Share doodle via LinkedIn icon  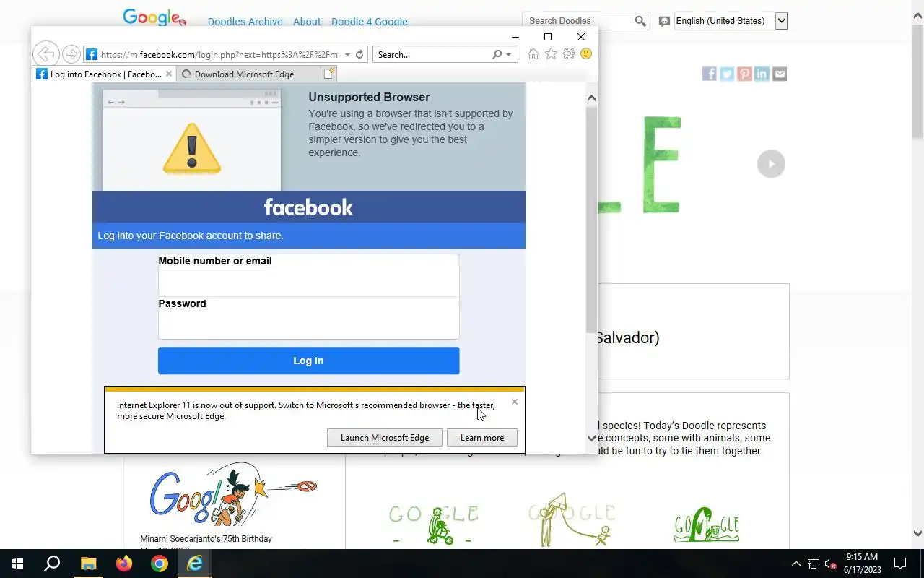762,74
